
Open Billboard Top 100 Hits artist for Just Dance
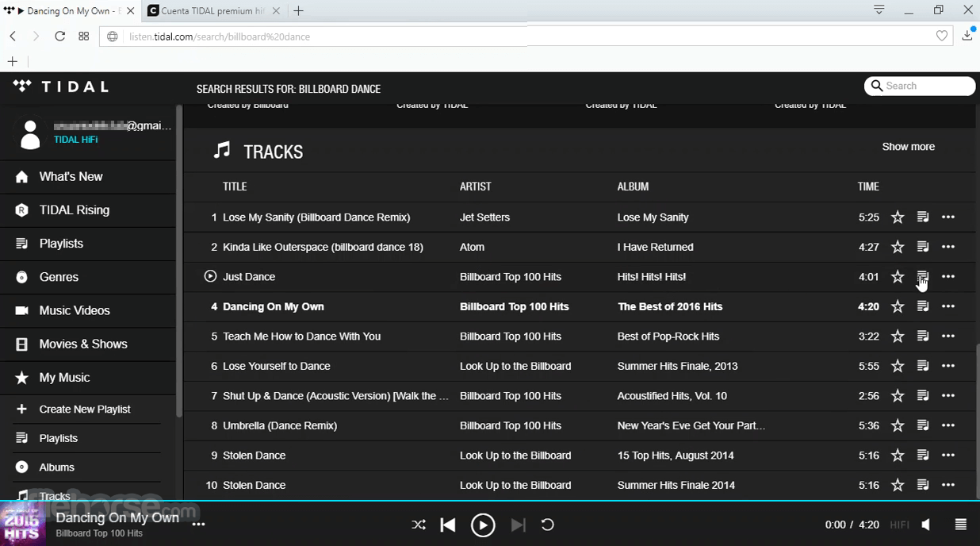coord(511,277)
